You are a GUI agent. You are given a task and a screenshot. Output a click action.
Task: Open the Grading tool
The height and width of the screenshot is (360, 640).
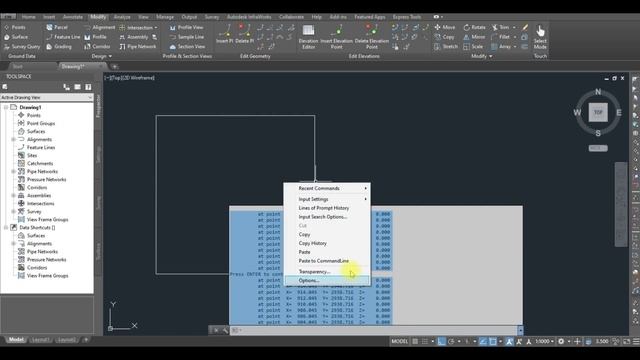[x=59, y=47]
